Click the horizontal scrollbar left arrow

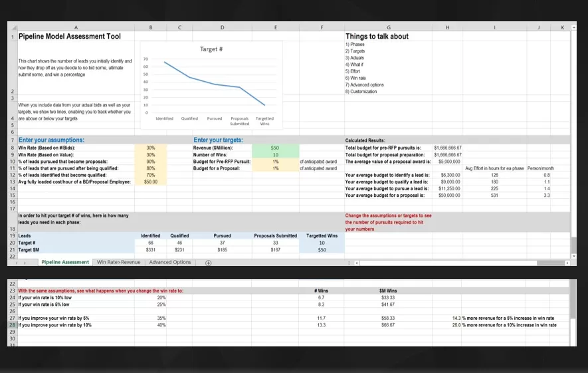pos(357,263)
